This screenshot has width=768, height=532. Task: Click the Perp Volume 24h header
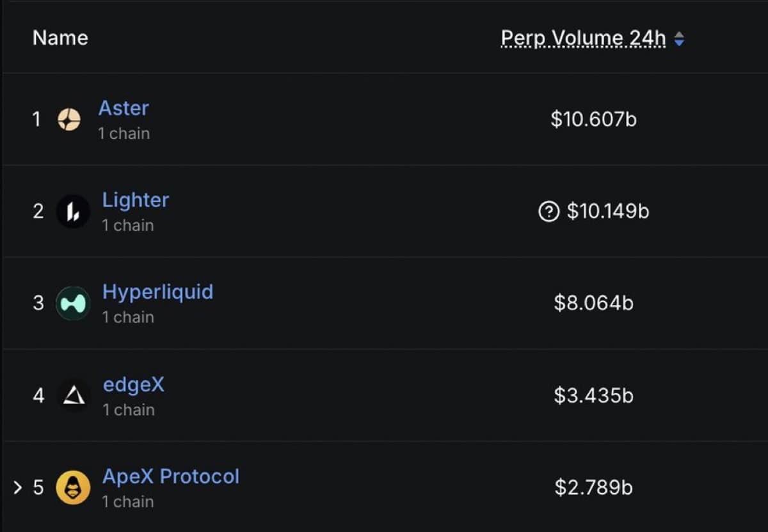click(x=583, y=38)
